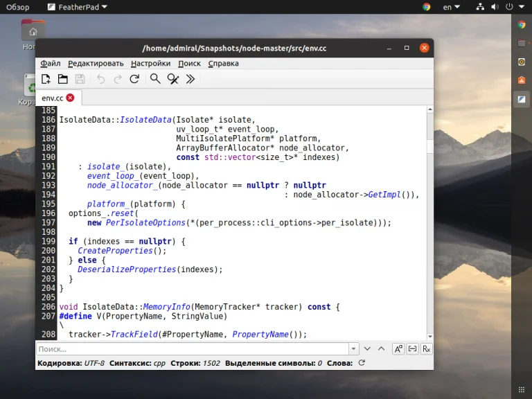This screenshot has height=399, width=532.
Task: Click the replace tool icon
Action: 173,79
